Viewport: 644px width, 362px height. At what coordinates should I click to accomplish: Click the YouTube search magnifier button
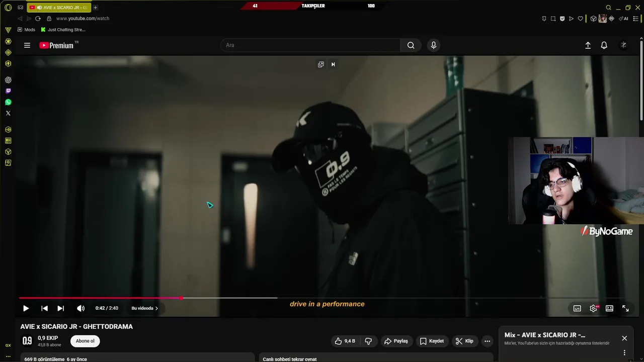[x=411, y=45]
